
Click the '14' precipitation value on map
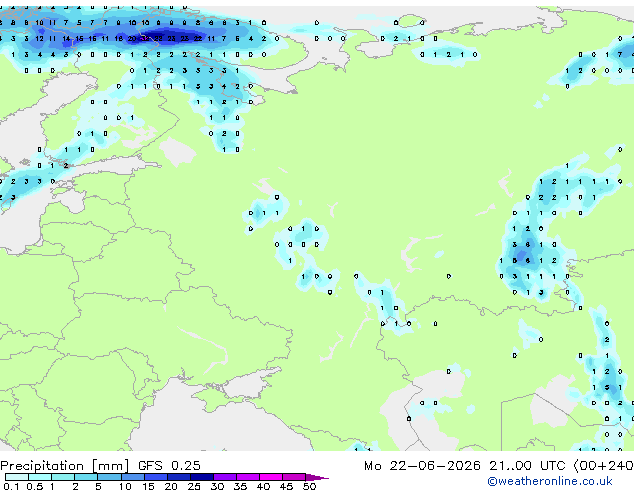pos(66,38)
